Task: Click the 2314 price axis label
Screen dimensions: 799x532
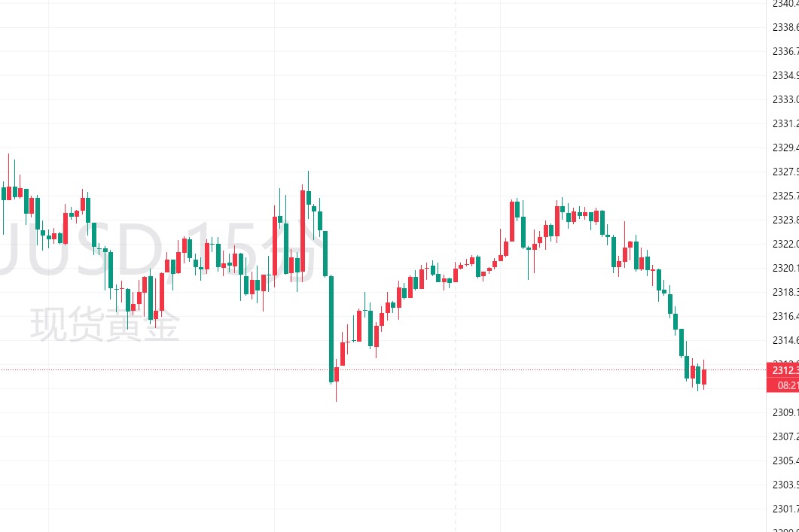Action: 785,340
